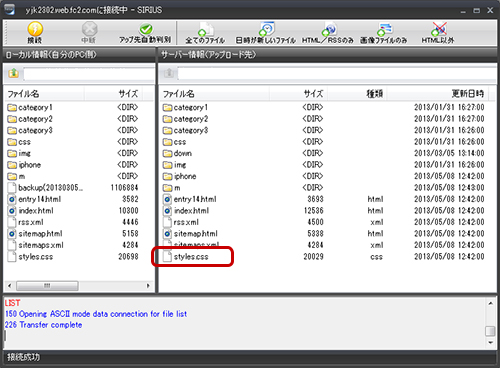Select HTML/RSSのみ upload icon
Screen dimensions: 500x368
pos(328,33)
